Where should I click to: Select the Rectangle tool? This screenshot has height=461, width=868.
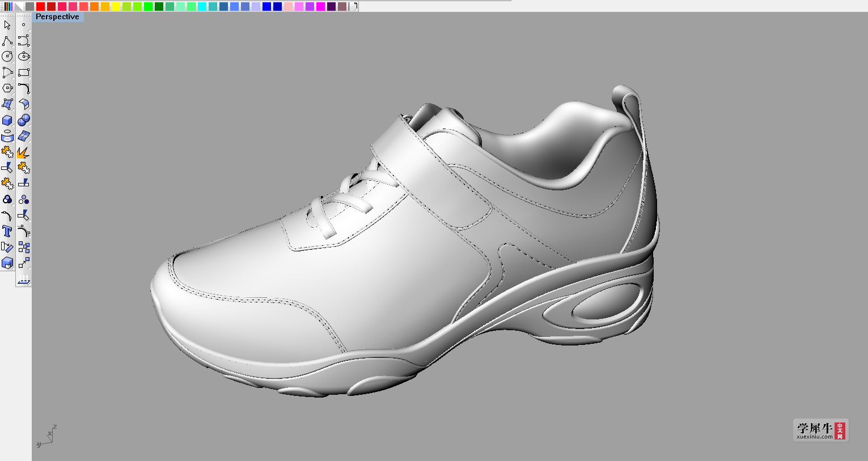(23, 72)
